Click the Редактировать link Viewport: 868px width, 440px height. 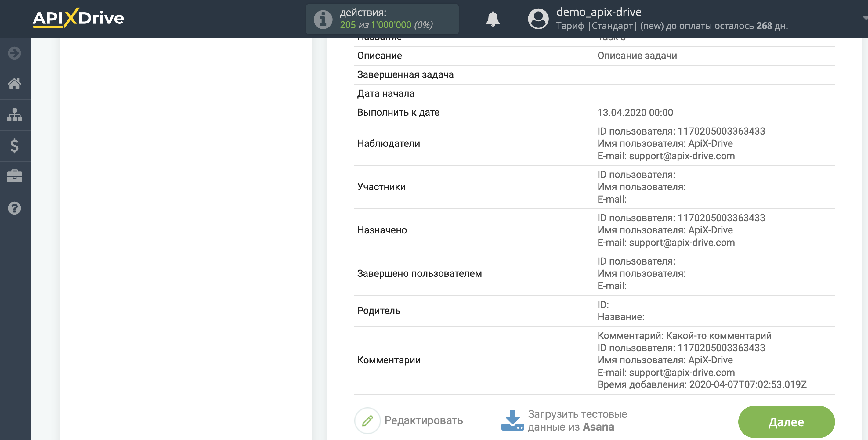point(424,420)
